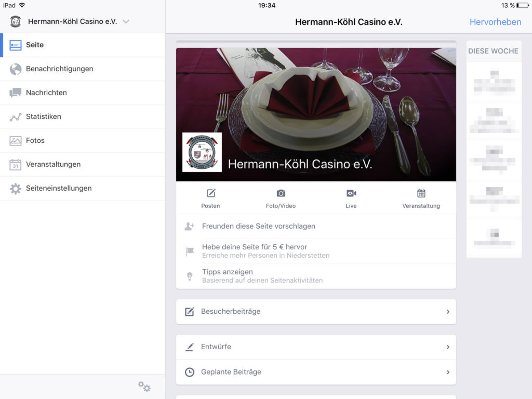Viewport: 532px width, 399px height.
Task: Open the Geplante Beiträge row chevron
Action: (x=448, y=372)
